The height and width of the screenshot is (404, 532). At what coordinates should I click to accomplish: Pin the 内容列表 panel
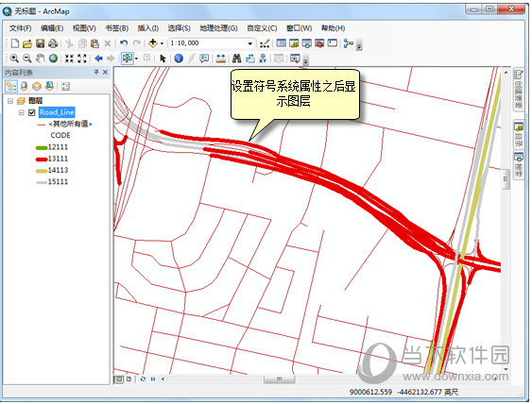point(96,72)
